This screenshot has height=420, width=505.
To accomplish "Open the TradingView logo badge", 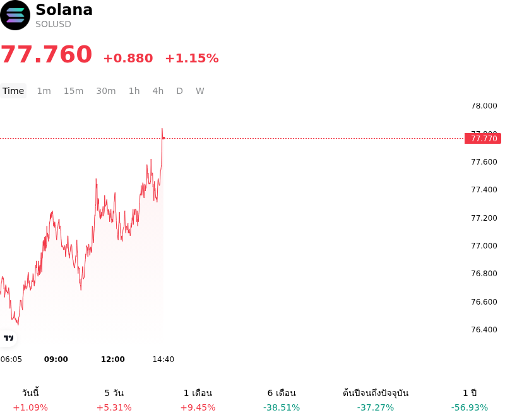I will (x=8, y=338).
